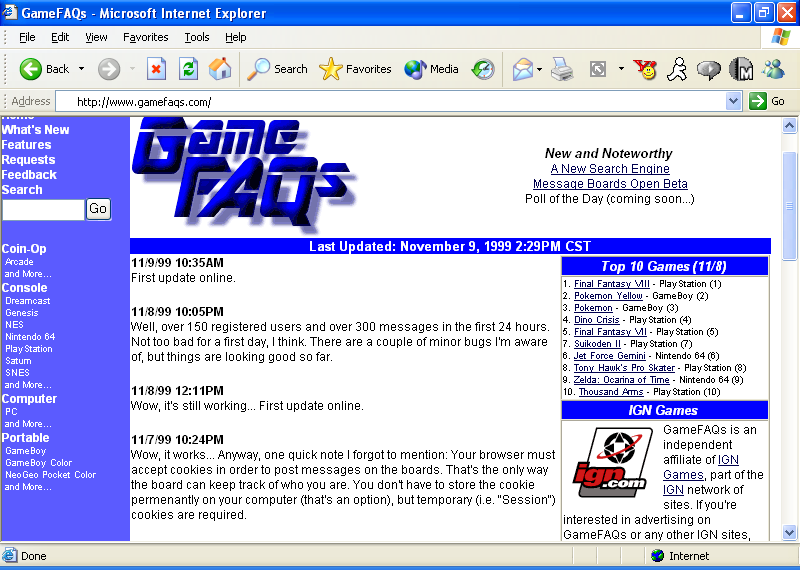The image size is (800, 570).
Task: Open the NeoGeo Pocket Color link
Action: click(x=51, y=475)
